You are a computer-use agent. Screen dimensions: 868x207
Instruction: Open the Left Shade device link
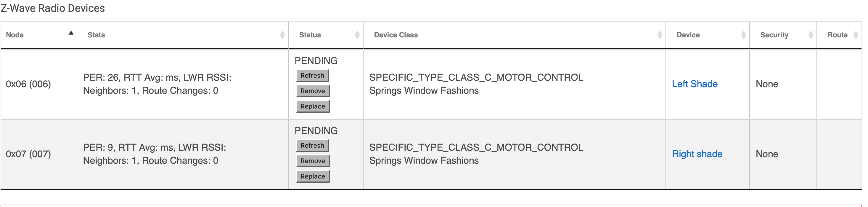click(695, 84)
